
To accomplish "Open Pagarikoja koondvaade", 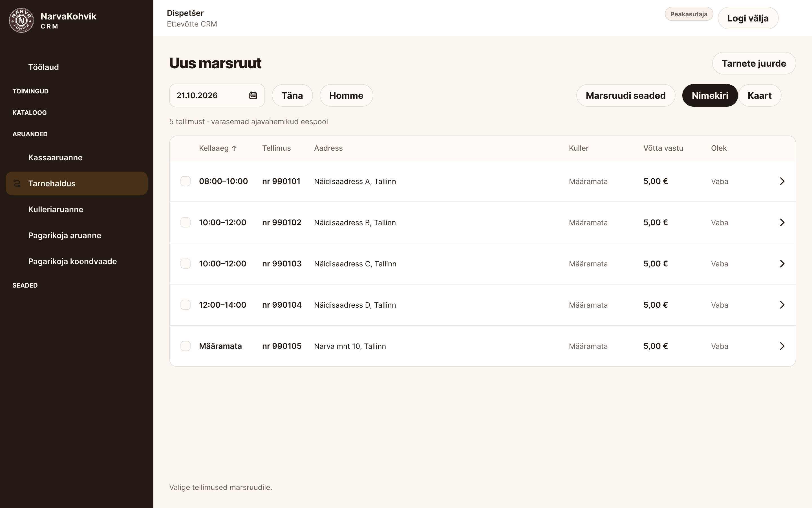I will click(76, 261).
